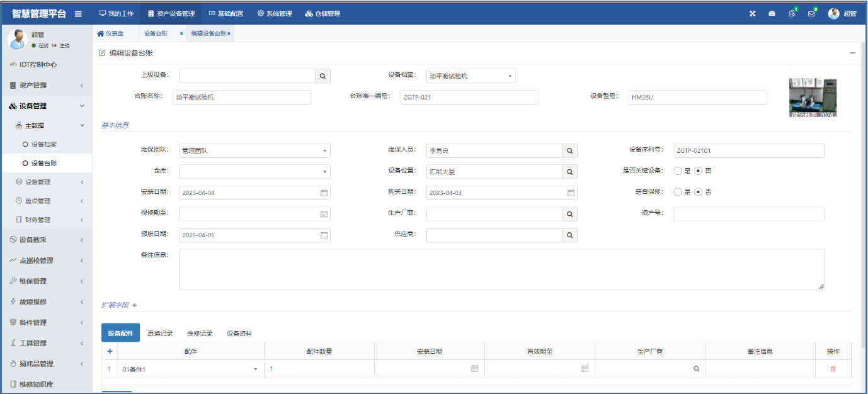Add a new accessory row with plus icon
The height and width of the screenshot is (394, 868).
(x=110, y=351)
